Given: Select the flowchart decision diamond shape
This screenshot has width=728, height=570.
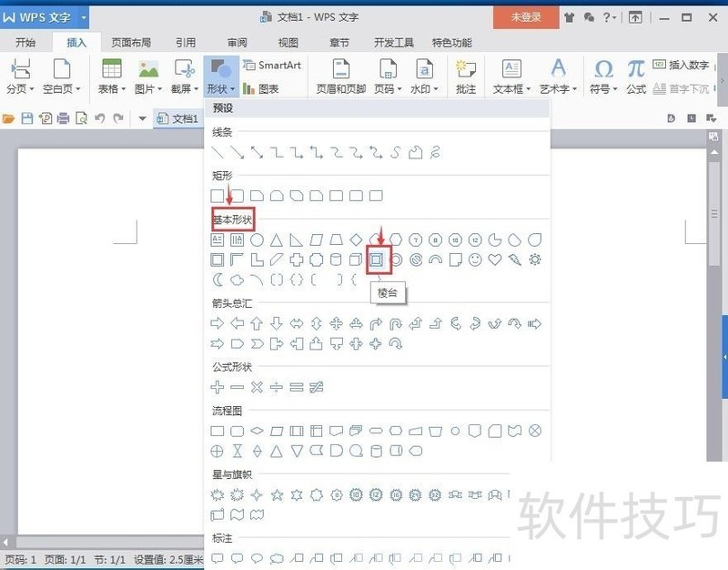Looking at the screenshot, I should pos(257,431).
